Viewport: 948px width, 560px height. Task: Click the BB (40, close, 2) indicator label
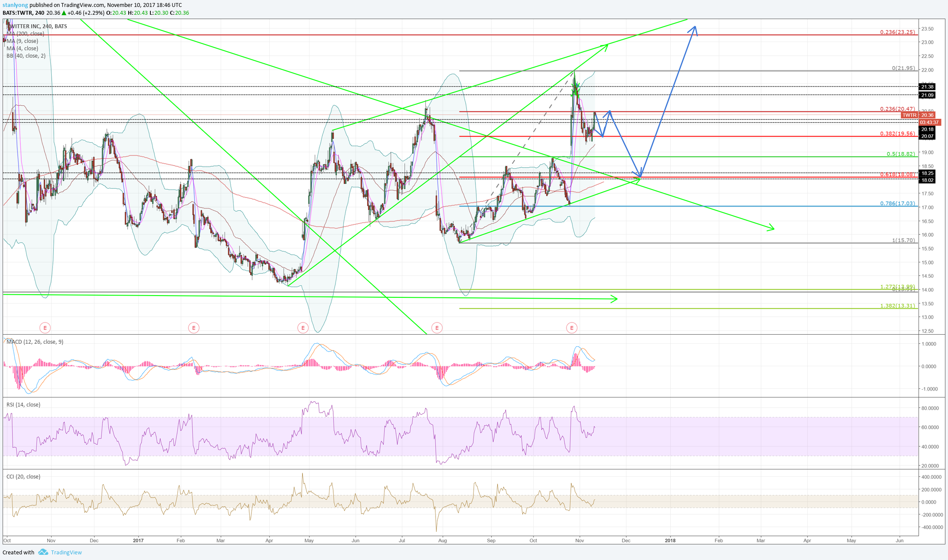(26, 56)
